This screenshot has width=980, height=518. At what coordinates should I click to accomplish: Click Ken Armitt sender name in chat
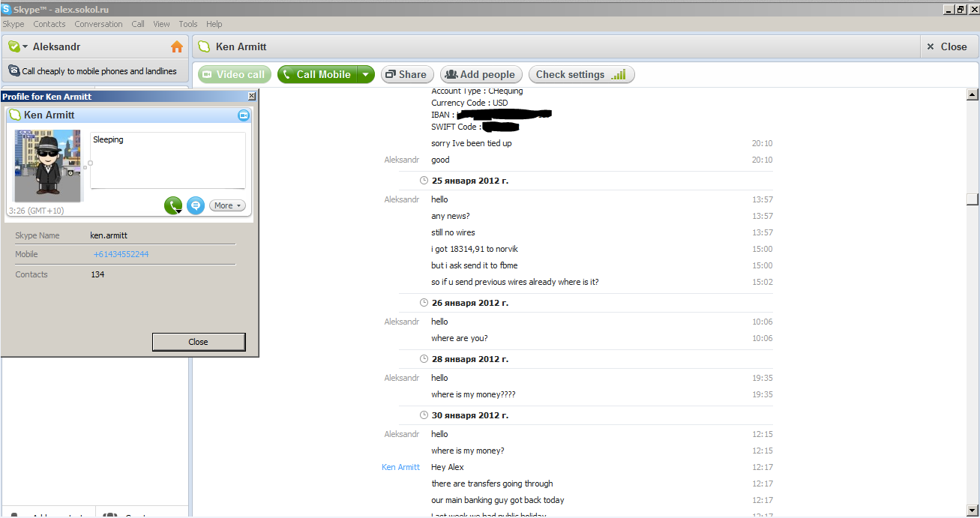pos(400,467)
